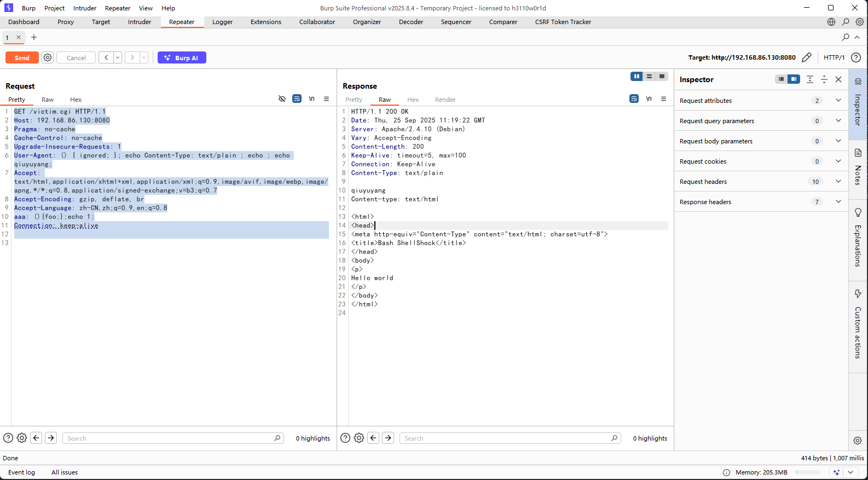Open Response search help icon

pyautogui.click(x=345, y=438)
